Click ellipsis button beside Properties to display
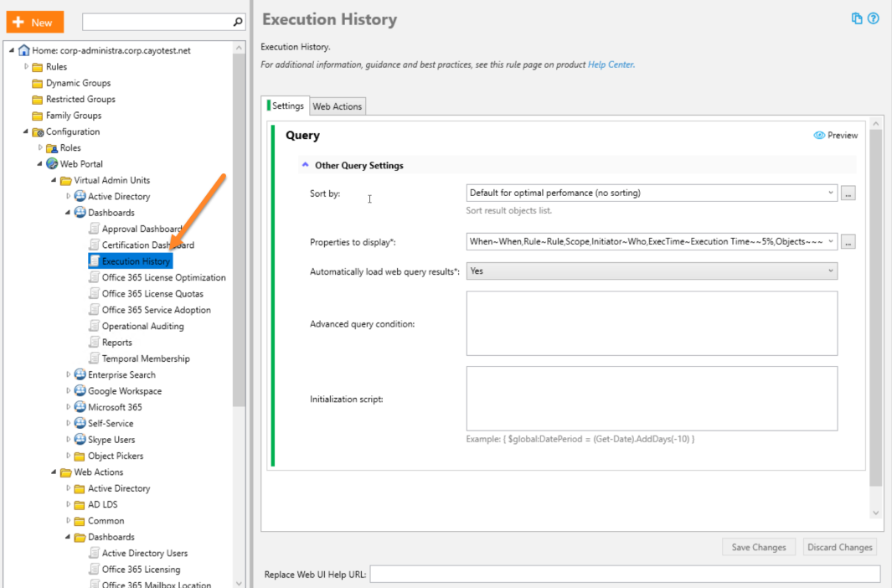 [848, 242]
